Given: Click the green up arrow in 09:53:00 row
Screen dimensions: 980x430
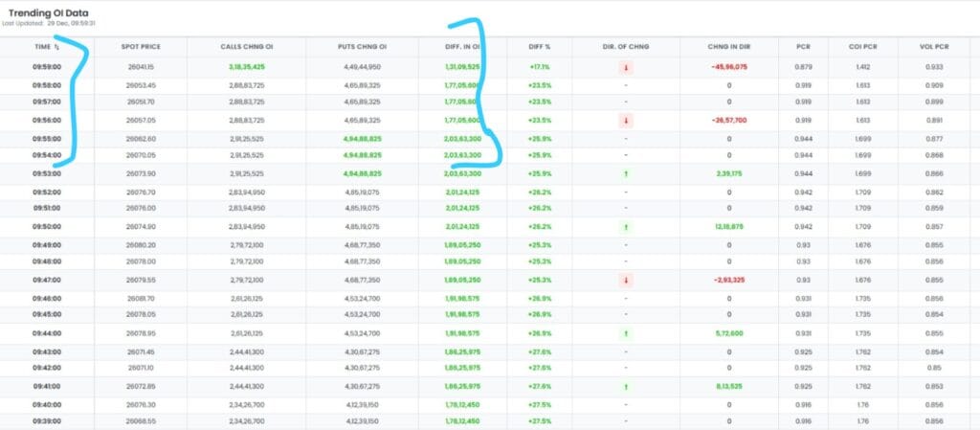Looking at the screenshot, I should coord(625,173).
